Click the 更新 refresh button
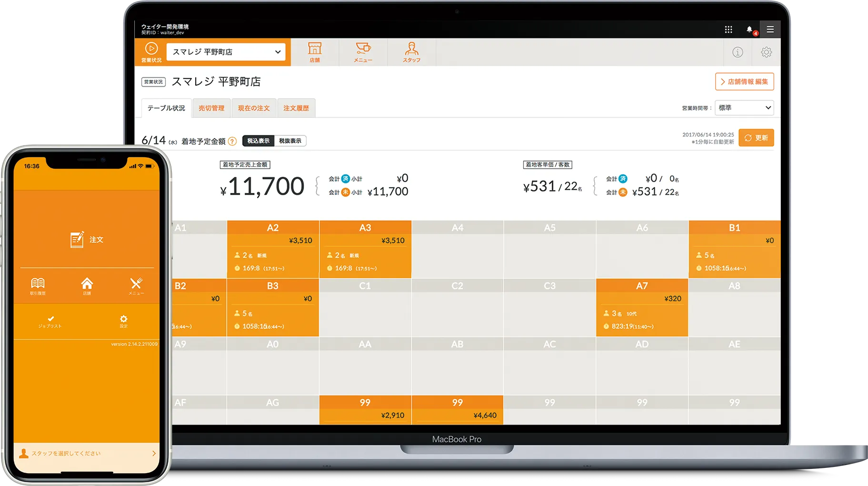 756,138
